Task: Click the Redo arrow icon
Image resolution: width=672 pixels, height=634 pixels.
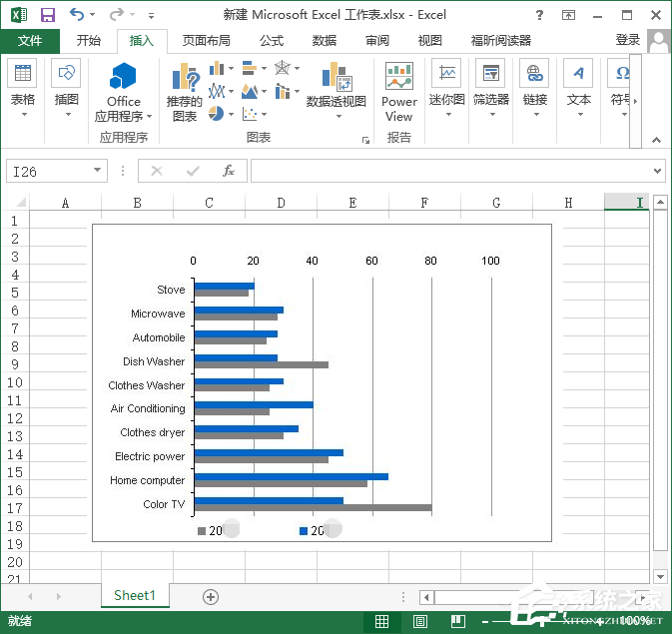Action: click(x=116, y=15)
